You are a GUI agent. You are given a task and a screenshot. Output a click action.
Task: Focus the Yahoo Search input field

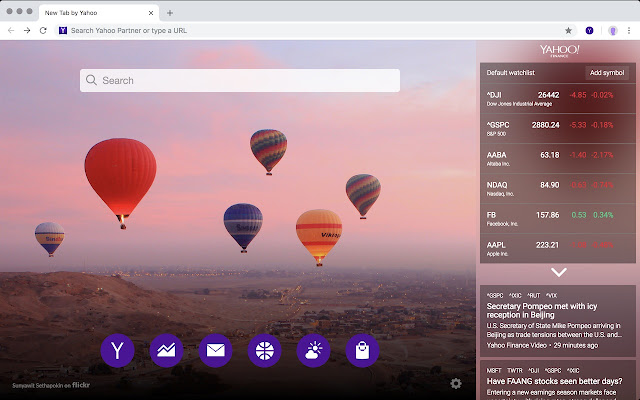pyautogui.click(x=240, y=80)
